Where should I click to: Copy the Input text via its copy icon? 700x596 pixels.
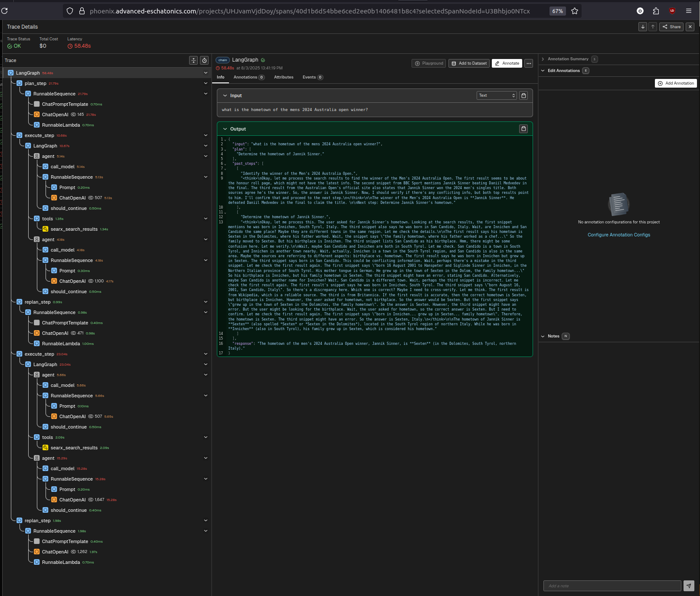coord(523,95)
